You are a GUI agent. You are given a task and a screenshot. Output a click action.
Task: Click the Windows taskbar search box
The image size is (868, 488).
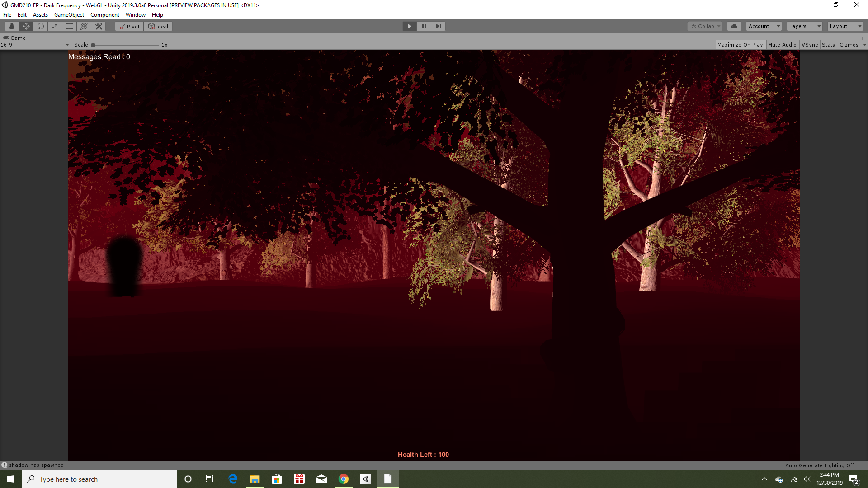[x=99, y=479]
